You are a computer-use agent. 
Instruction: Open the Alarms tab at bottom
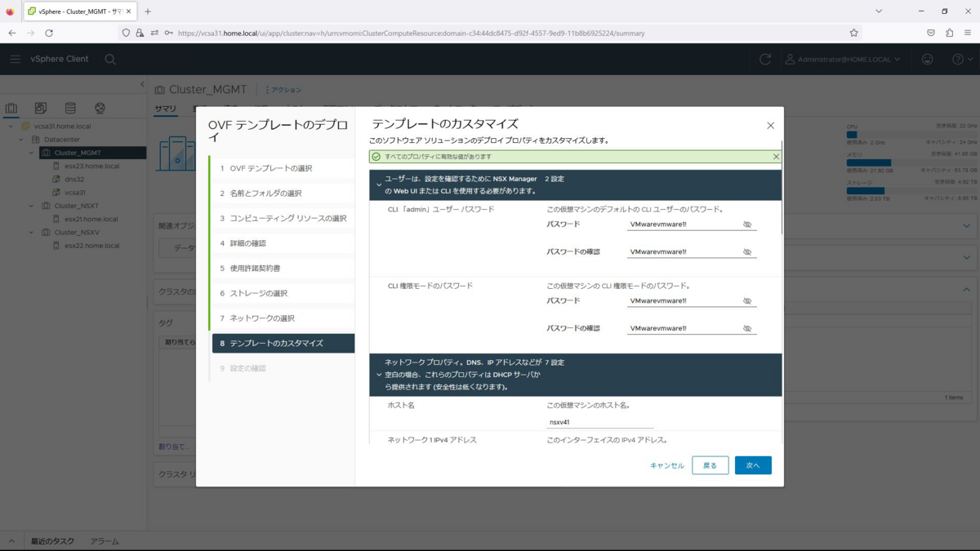click(x=105, y=541)
